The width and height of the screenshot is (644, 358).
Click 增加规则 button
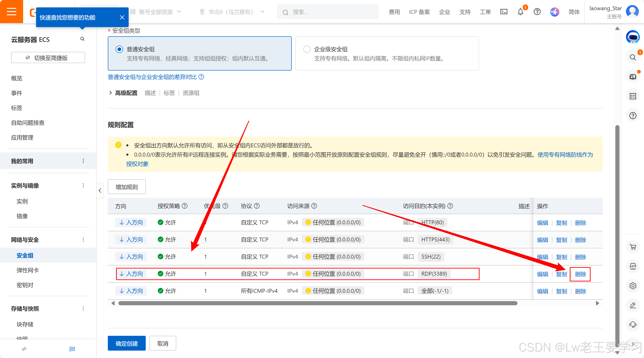[x=127, y=187]
